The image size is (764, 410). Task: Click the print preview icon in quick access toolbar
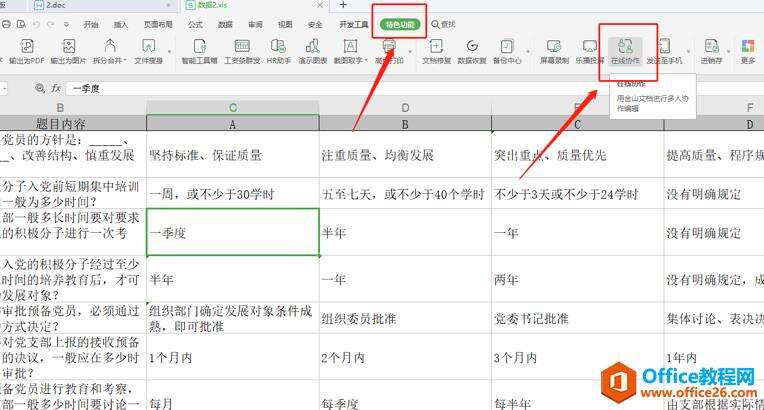(x=21, y=24)
